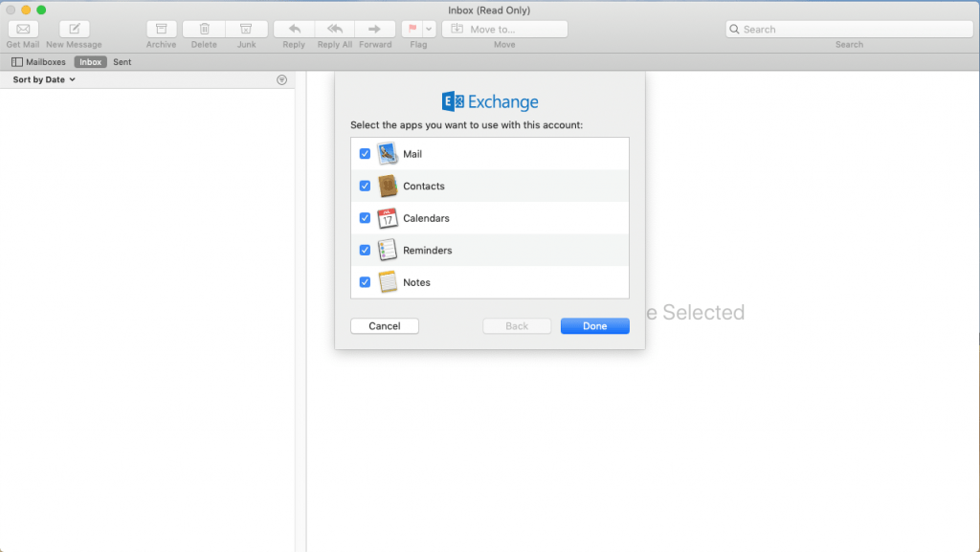Open the flag color dropdown arrow

pyautogui.click(x=429, y=29)
